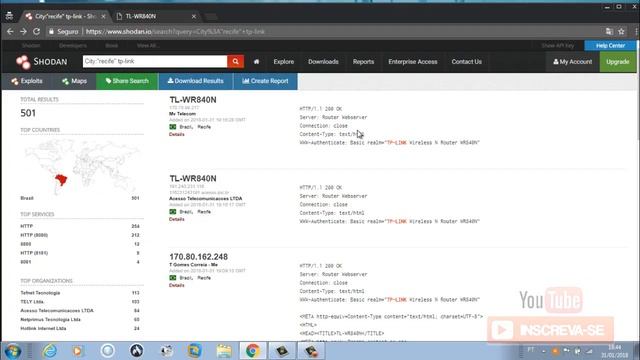Open the 170.80.162.248 result title

coord(198,257)
